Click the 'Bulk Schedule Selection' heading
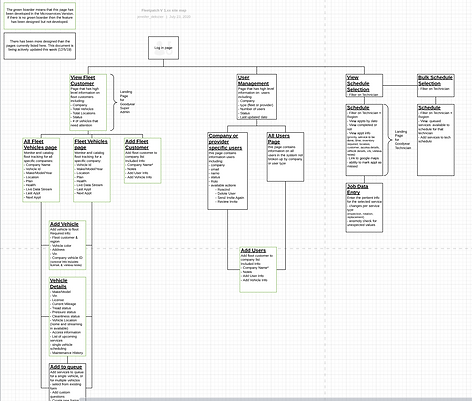This screenshot has height=401, width=472. [x=435, y=80]
